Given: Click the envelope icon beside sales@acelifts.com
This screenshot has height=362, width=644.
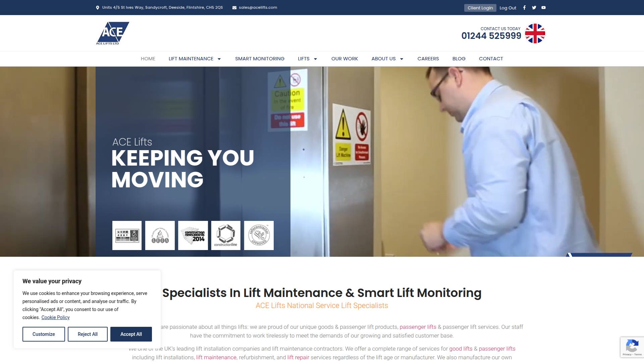Looking at the screenshot, I should [235, 7].
